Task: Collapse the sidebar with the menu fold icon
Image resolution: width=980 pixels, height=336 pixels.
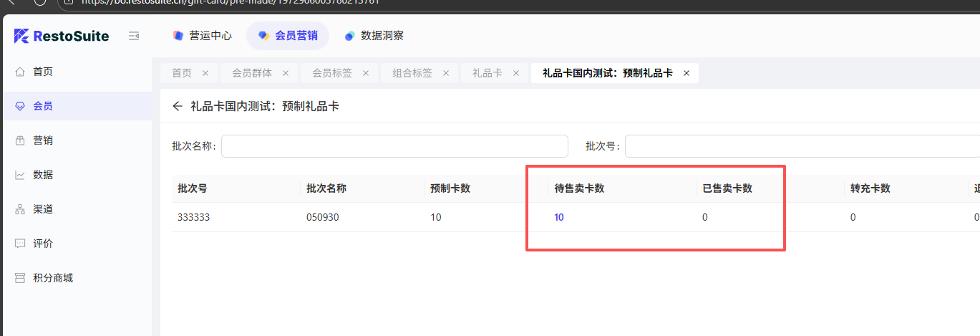Action: pyautogui.click(x=134, y=36)
